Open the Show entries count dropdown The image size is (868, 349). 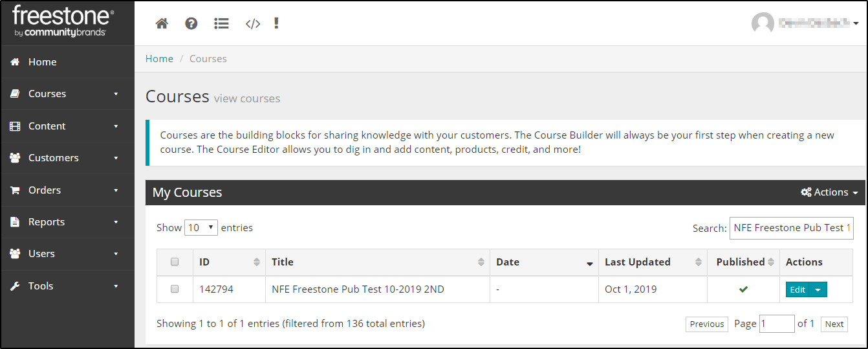click(201, 228)
